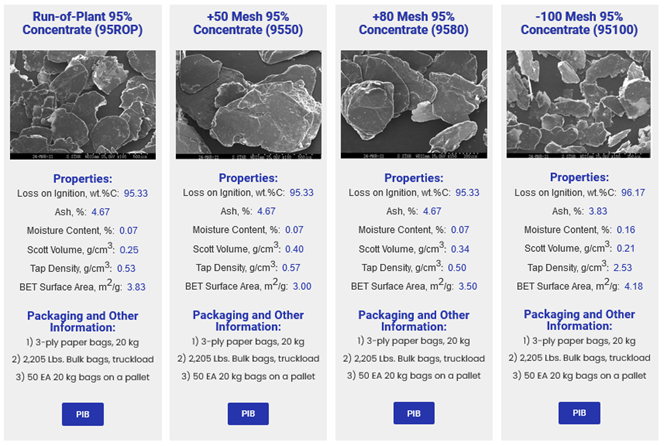
Task: Click Properties heading in the 95ROP card
Action: (x=83, y=176)
